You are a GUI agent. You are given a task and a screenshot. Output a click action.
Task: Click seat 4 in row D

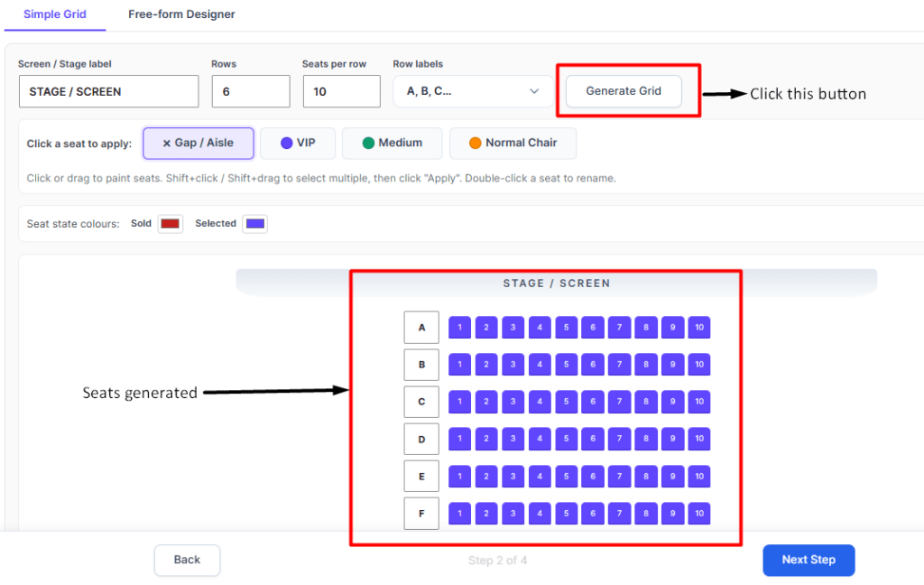coord(540,439)
